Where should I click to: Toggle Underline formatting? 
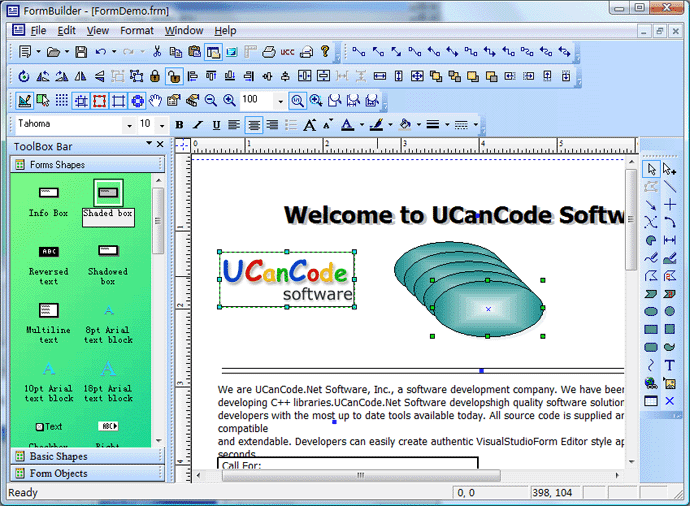(216, 125)
